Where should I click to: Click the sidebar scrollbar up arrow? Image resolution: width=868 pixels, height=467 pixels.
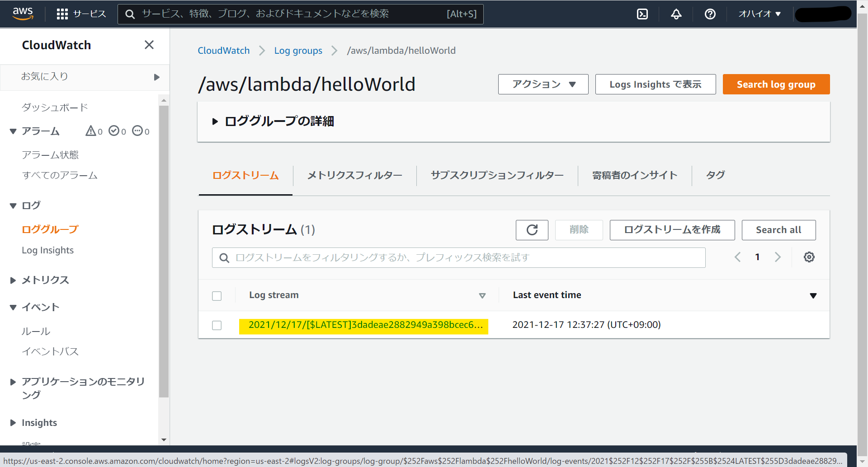[164, 100]
